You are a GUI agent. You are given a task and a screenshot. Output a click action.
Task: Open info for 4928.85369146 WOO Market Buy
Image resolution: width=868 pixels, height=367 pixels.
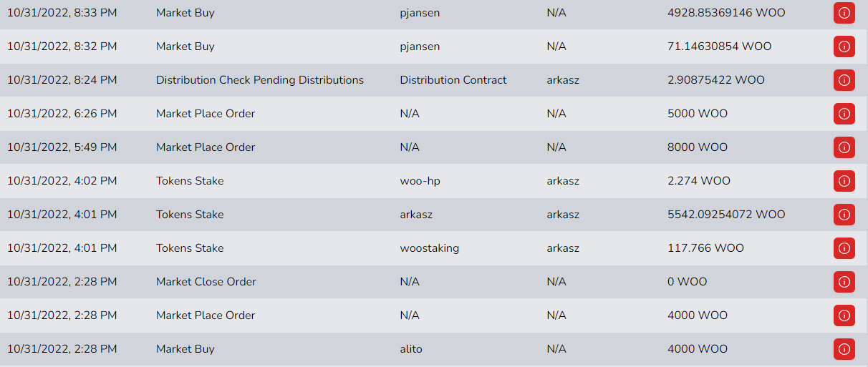pos(844,13)
